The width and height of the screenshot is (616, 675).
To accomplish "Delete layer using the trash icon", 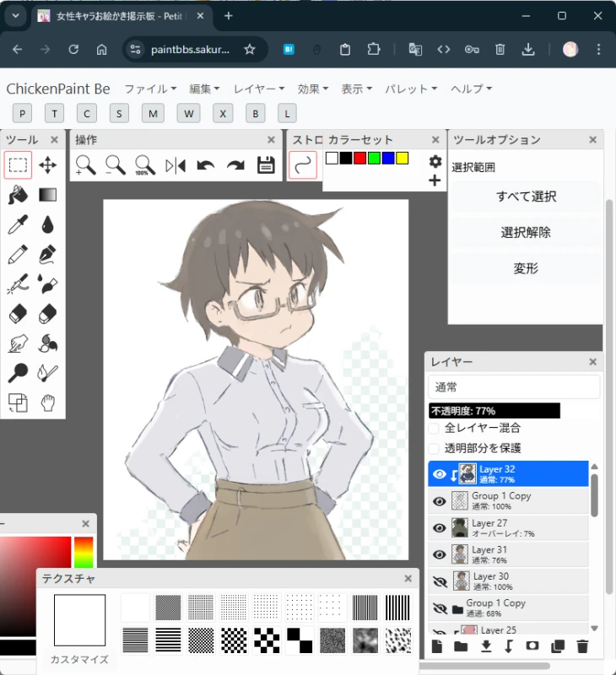I will point(581,647).
